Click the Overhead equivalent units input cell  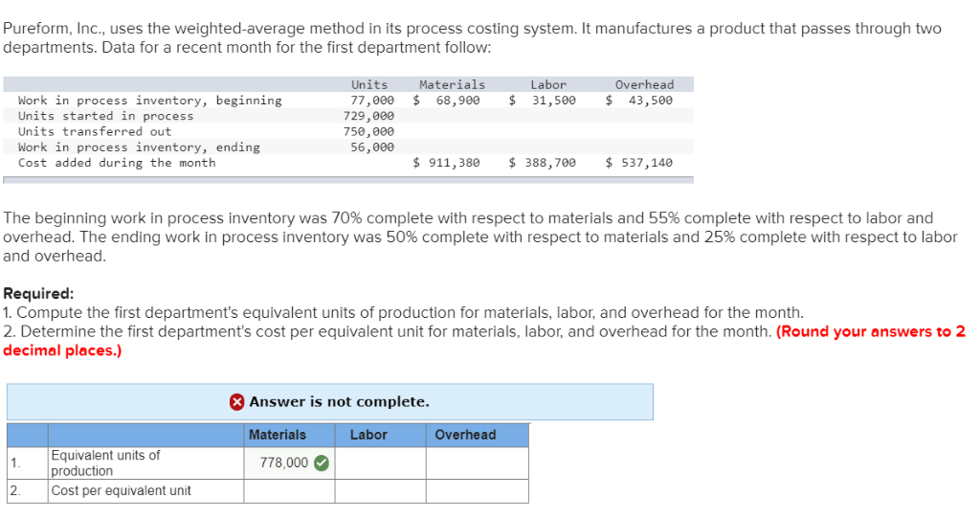tap(478, 463)
